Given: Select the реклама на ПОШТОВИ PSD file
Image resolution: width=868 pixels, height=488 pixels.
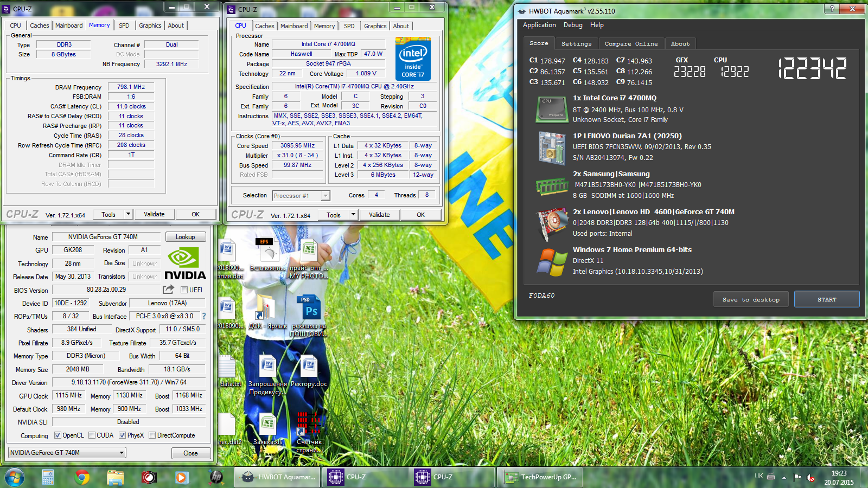Looking at the screenshot, I should tap(309, 316).
